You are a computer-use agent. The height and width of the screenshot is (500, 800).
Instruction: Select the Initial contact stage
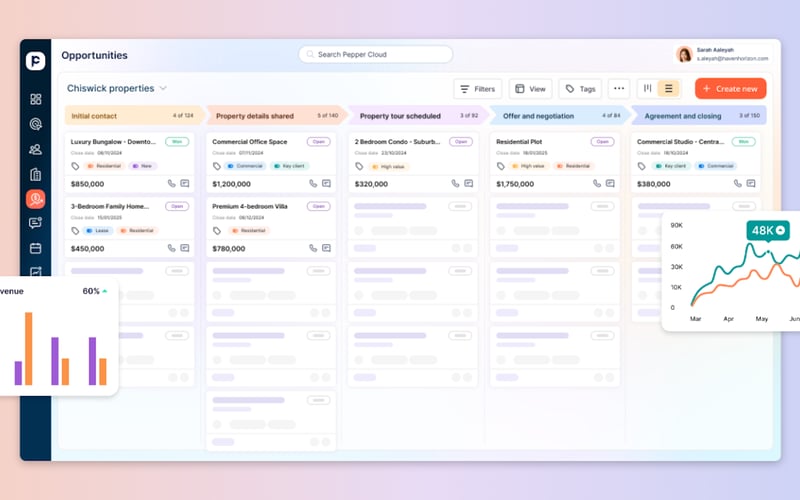tap(134, 116)
